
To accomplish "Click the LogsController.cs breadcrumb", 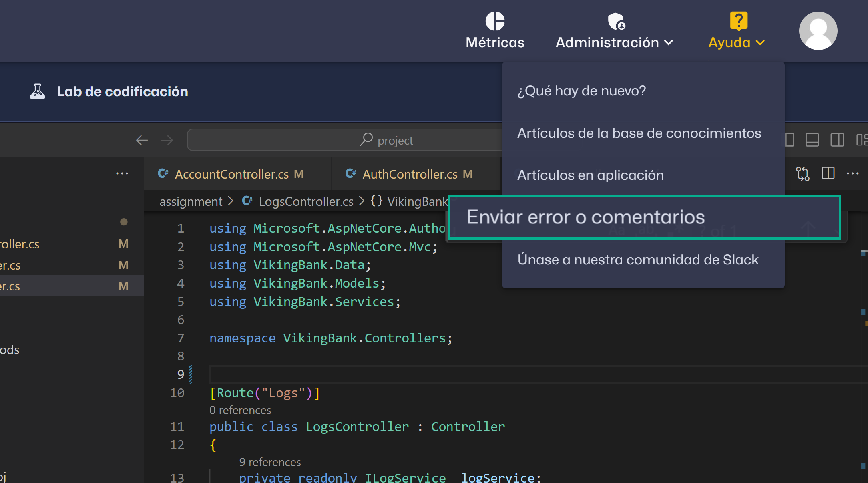I will click(x=306, y=201).
